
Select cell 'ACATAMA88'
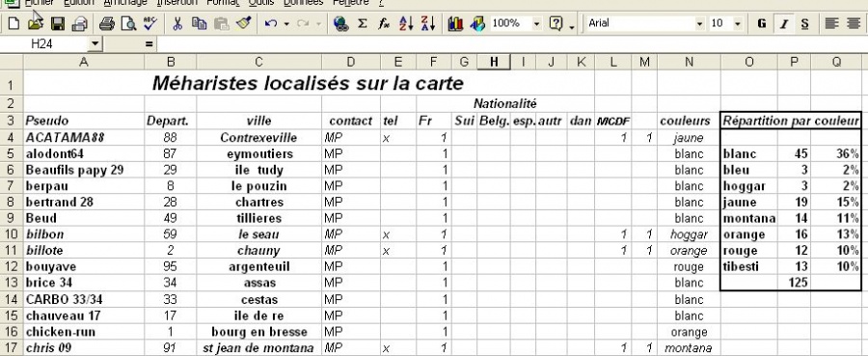pyautogui.click(x=84, y=137)
